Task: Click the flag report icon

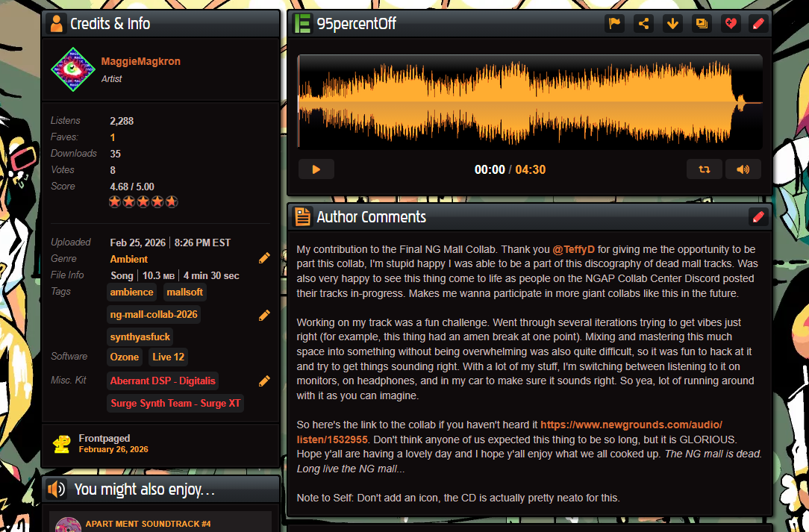Action: pos(614,23)
